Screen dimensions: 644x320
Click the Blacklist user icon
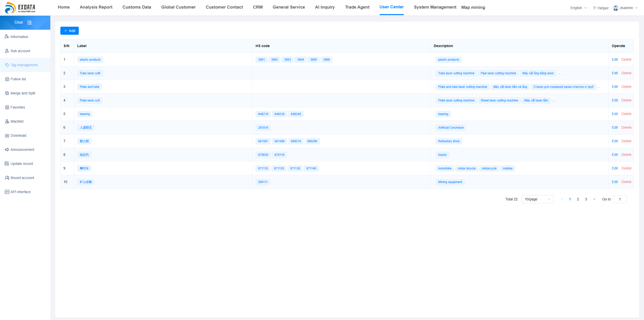(7, 121)
